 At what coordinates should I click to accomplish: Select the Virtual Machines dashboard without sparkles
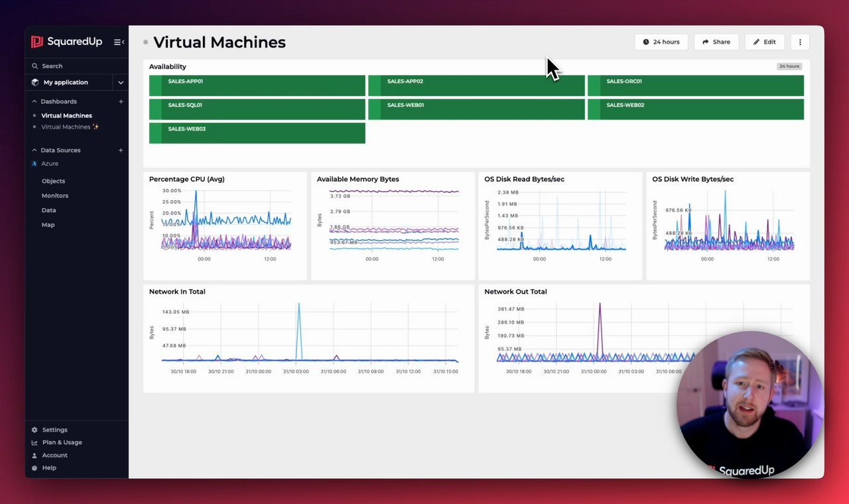pos(66,115)
